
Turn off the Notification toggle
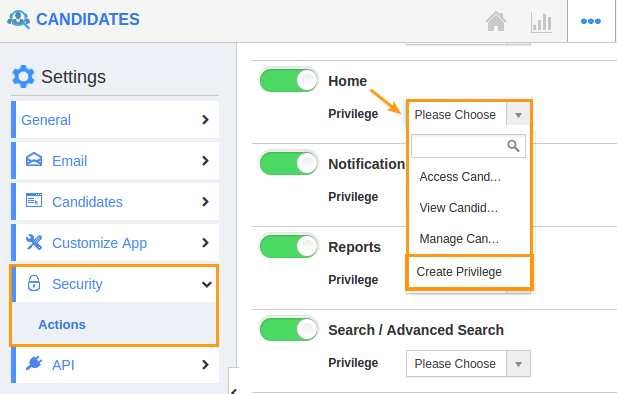[x=288, y=164]
